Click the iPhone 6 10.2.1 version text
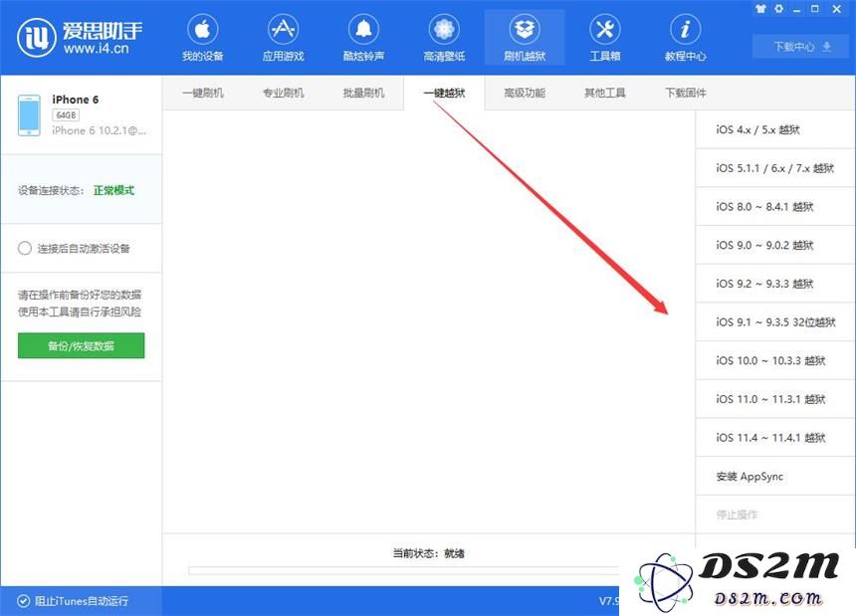The width and height of the screenshot is (856, 616). 99,131
